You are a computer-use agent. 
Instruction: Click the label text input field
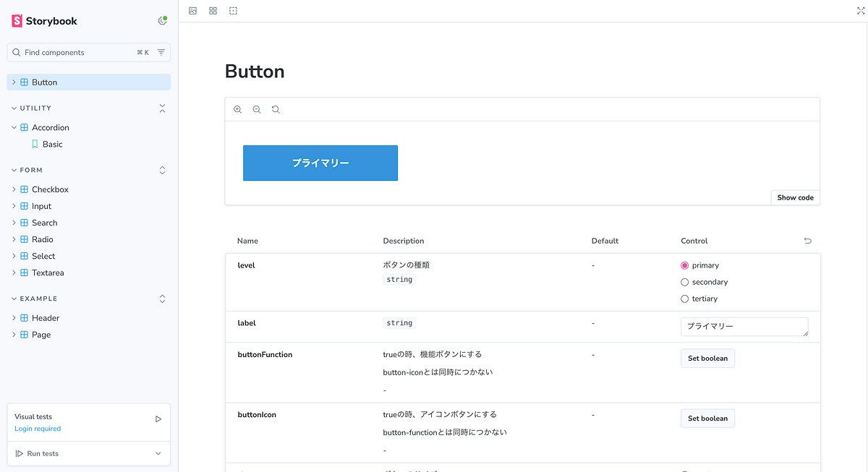pos(744,327)
